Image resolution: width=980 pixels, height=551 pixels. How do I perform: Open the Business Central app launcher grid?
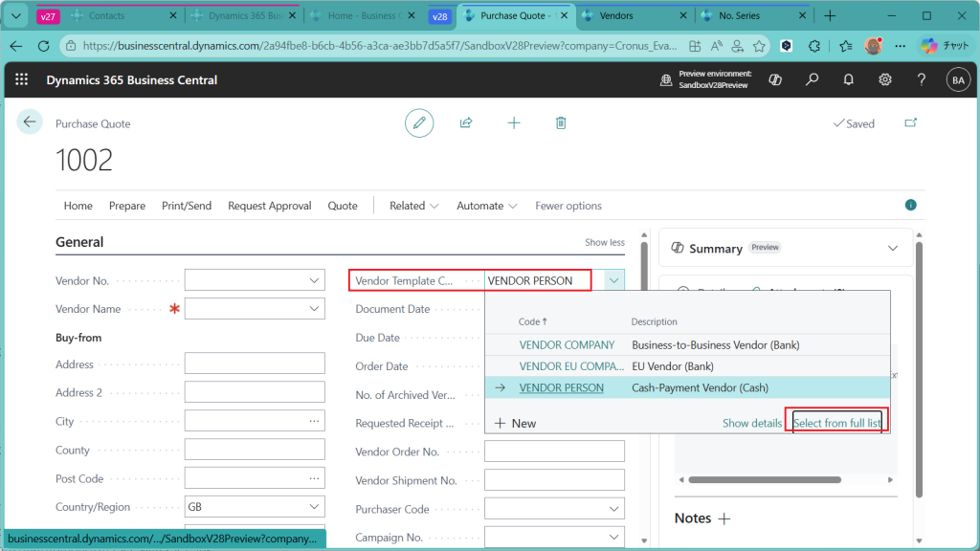pos(22,79)
